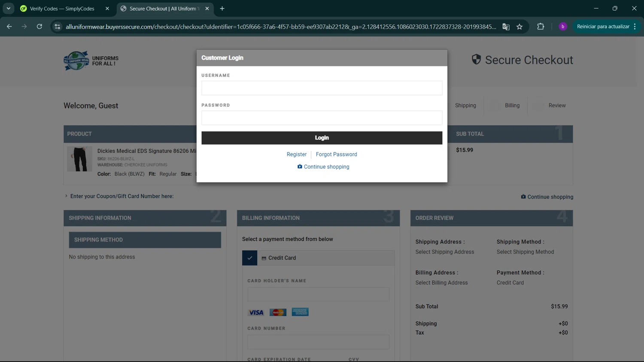644x362 pixels.
Task: Open the profile avatar 'b'
Action: [x=563, y=27]
